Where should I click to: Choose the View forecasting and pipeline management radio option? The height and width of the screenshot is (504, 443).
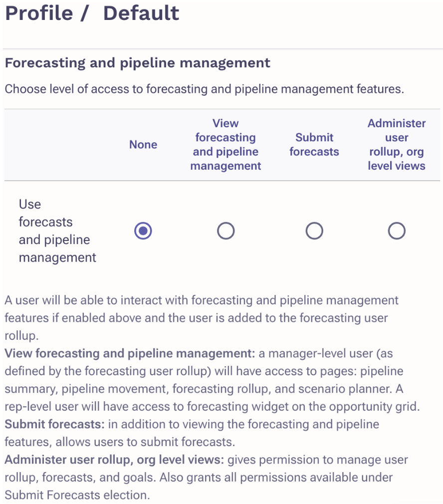225,231
